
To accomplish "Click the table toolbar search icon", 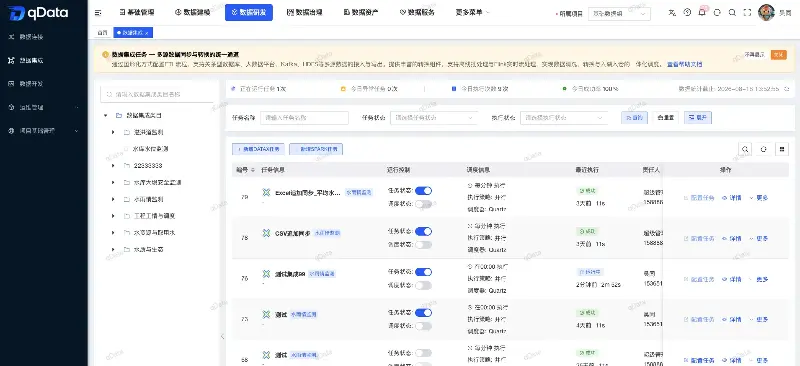I will pyautogui.click(x=745, y=149).
